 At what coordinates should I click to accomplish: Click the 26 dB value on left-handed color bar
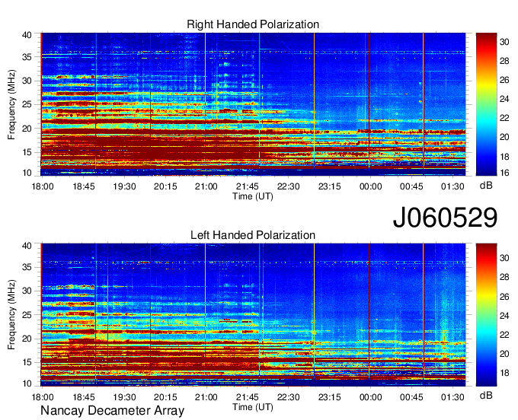coord(504,297)
